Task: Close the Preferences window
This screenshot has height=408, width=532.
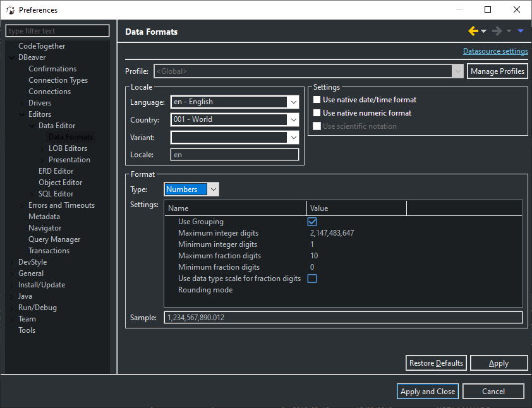Action: tap(516, 9)
